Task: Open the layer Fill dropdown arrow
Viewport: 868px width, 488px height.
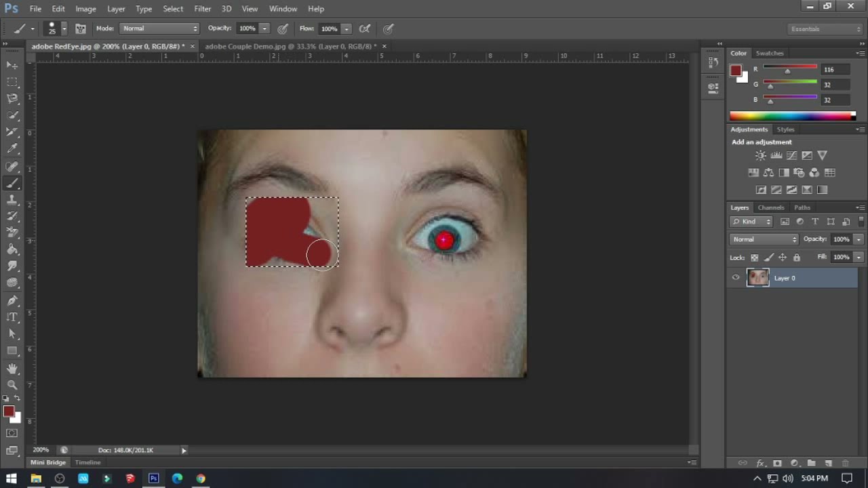Action: [859, 258]
